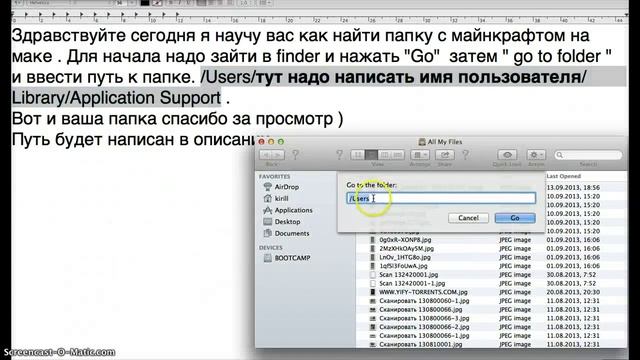Open the Action gear menu
Screen dimensions: 640x360
(x=536, y=155)
